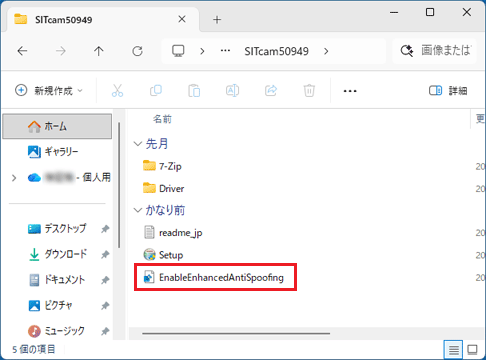Open ミュージック quick access folder
This screenshot has height=360, width=486.
coord(56,331)
